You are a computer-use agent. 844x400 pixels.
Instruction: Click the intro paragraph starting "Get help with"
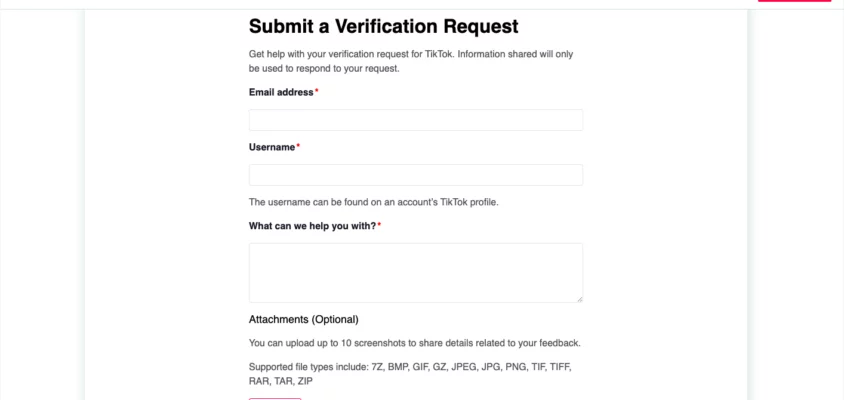410,54
